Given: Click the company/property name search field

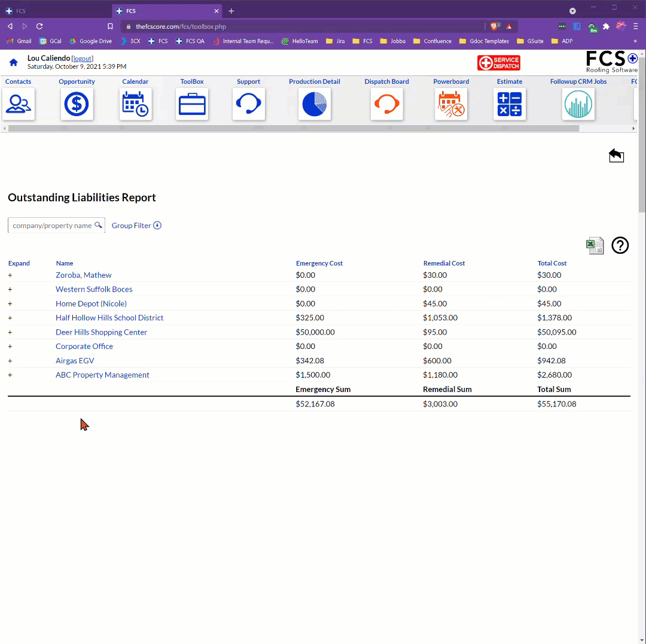Looking at the screenshot, I should (52, 226).
